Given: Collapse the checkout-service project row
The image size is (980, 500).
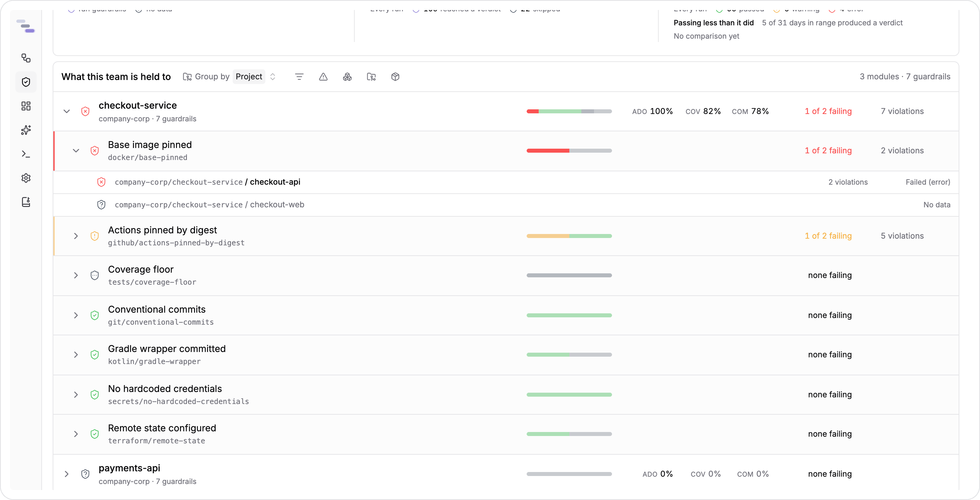Looking at the screenshot, I should tap(67, 111).
